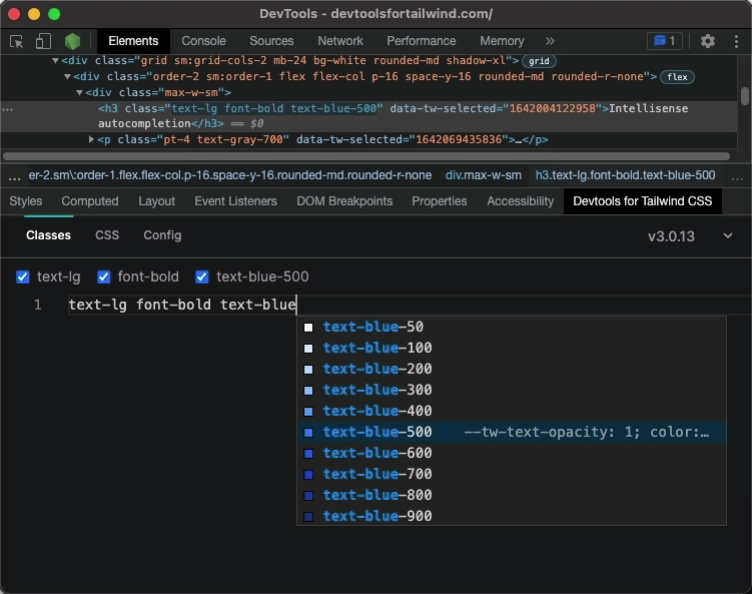Click the 1642069435836 data-tw-selected value
Image resolution: width=752 pixels, height=594 pixels.
[457, 140]
